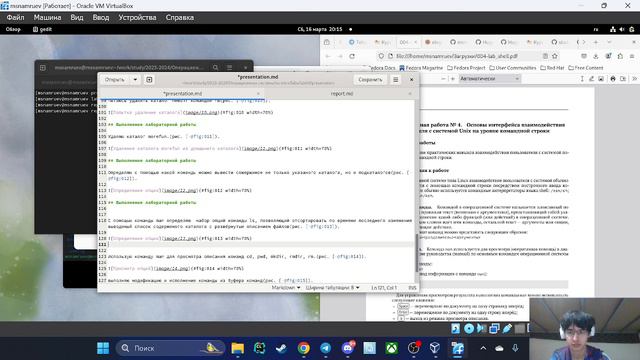Click the volume icon in GNOME bar

[x=622, y=29]
